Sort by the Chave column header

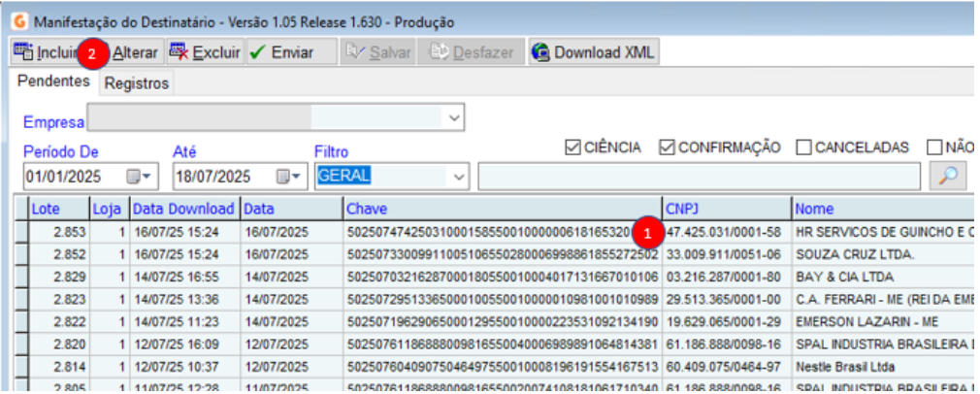503,209
